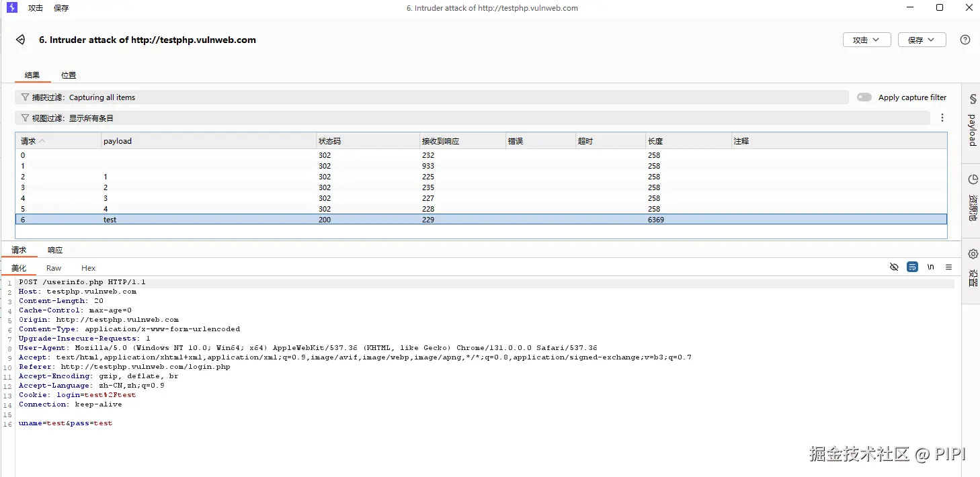
Task: Click the 200 status code cell
Action: coord(325,220)
